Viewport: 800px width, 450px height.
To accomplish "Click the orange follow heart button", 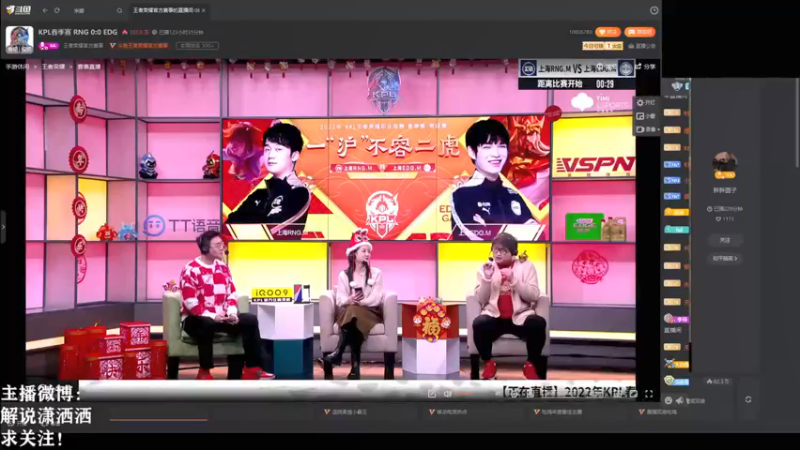I will click(x=608, y=32).
